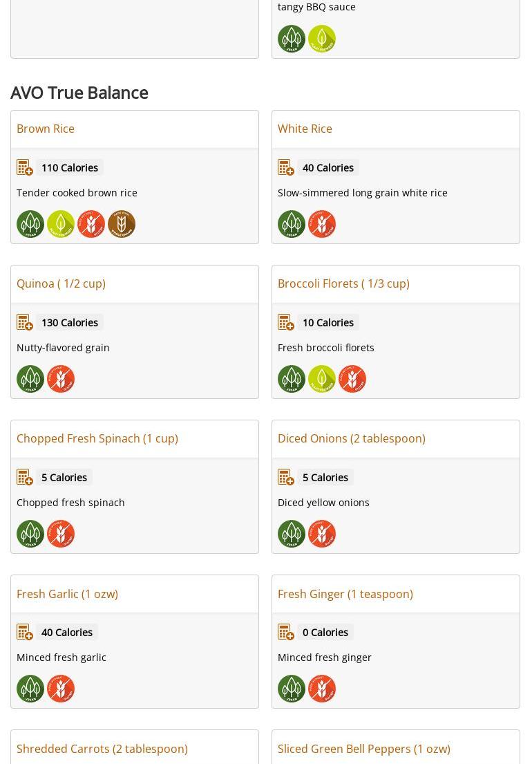Open the Brown Rice item link

click(x=46, y=129)
